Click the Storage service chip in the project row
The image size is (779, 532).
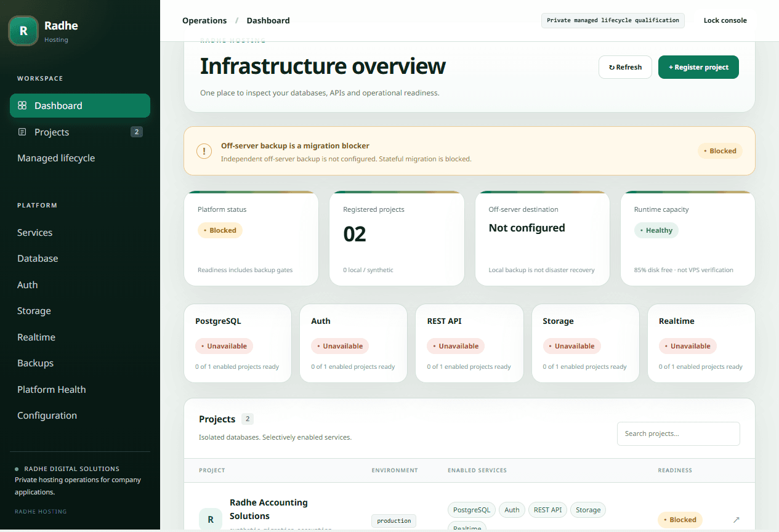tap(588, 510)
